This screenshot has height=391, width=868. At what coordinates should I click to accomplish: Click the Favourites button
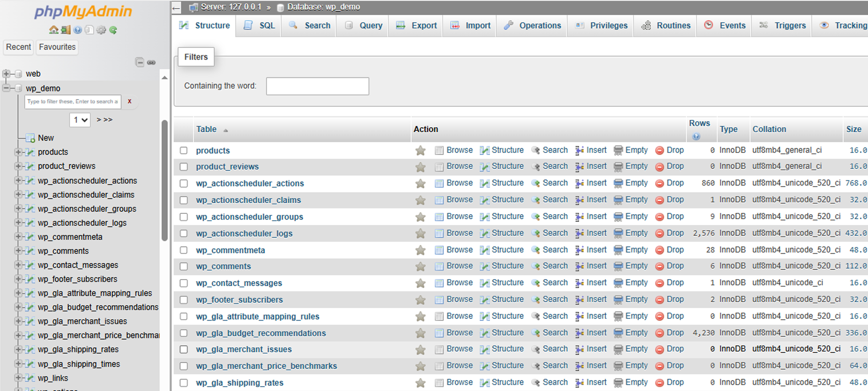click(x=57, y=47)
